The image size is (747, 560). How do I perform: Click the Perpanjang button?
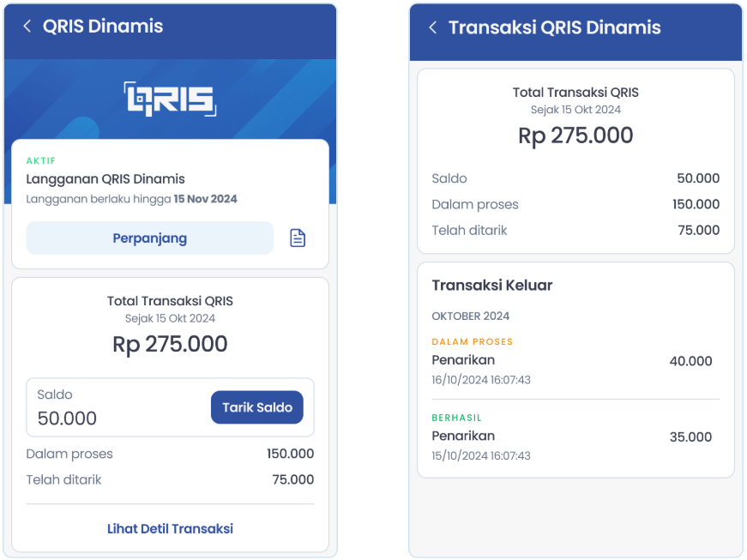tap(149, 238)
